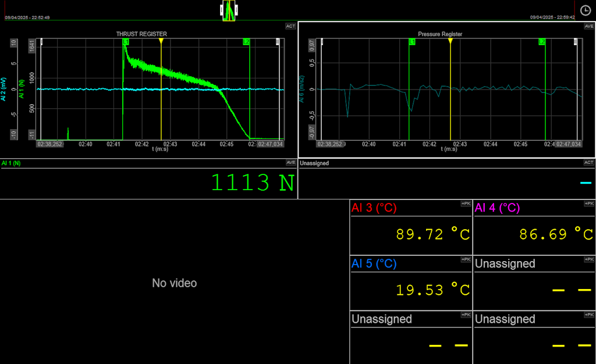This screenshot has height=364, width=596.
Task: Click the upper 10 limit of the AI 2 axis
Action: [14, 43]
